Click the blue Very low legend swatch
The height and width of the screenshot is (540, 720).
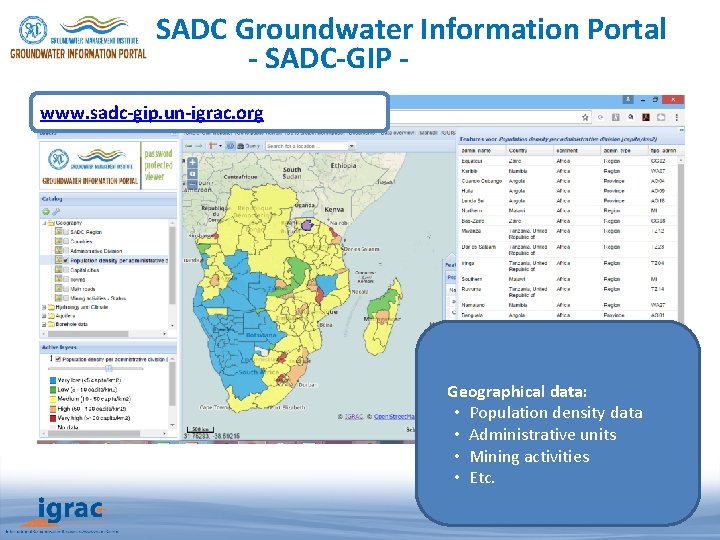tap(52, 380)
